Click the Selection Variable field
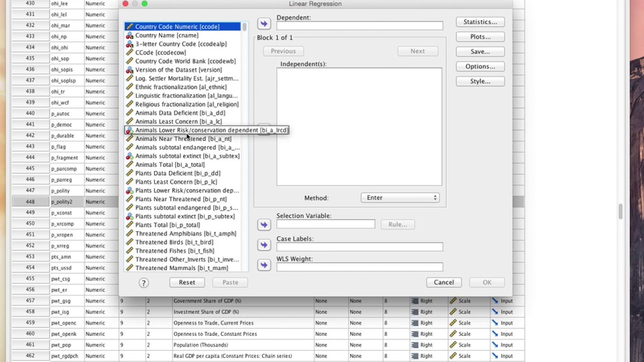This screenshot has width=644, height=362. [x=326, y=224]
